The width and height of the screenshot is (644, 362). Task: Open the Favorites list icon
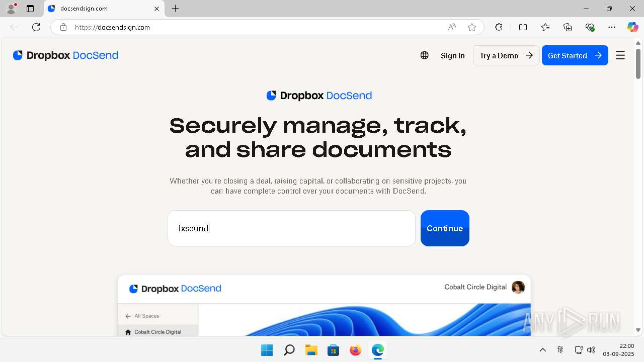click(545, 27)
